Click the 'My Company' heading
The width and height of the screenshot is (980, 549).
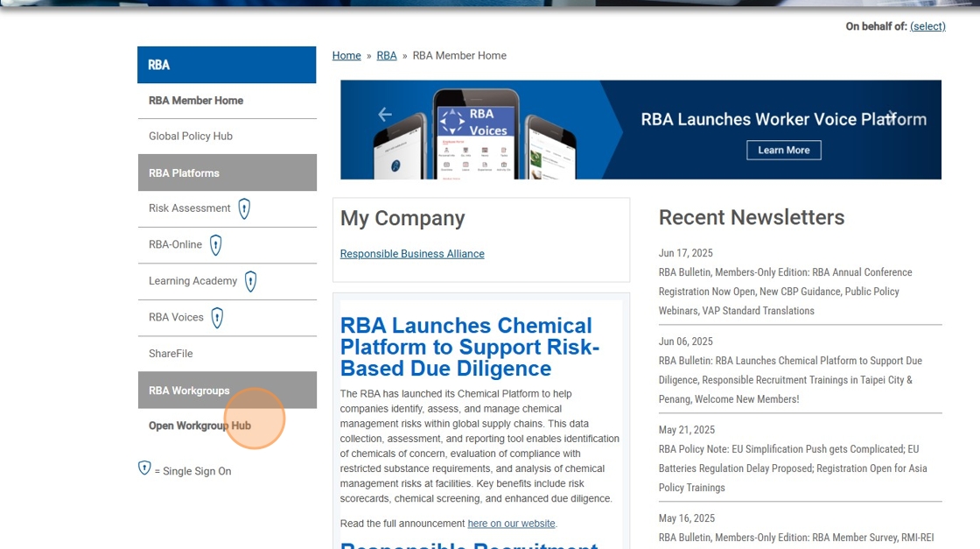[x=402, y=218]
